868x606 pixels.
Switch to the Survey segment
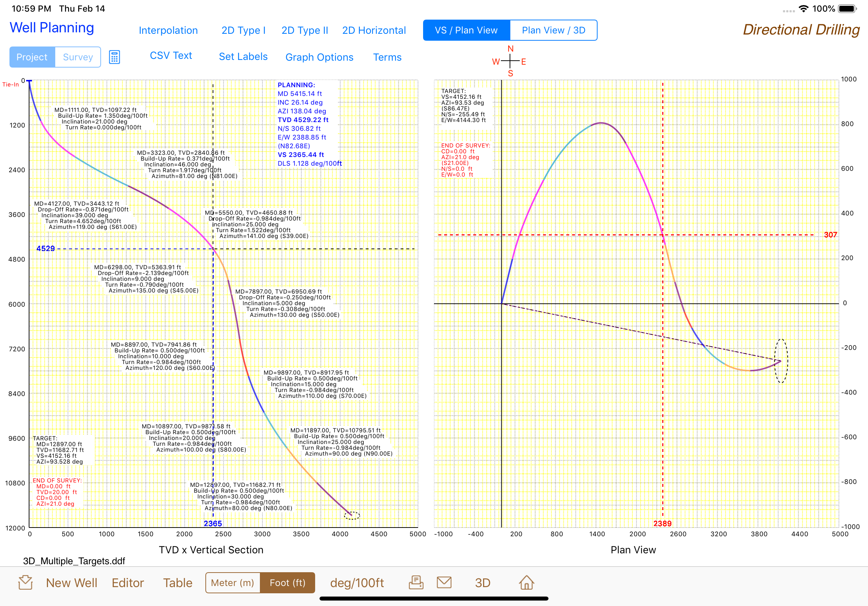tap(78, 57)
